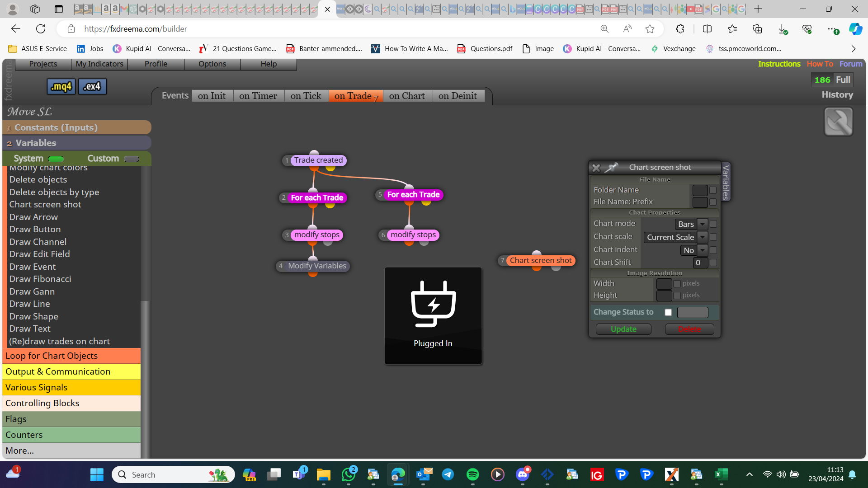Enable the Width pixels checkbox

[x=677, y=284]
